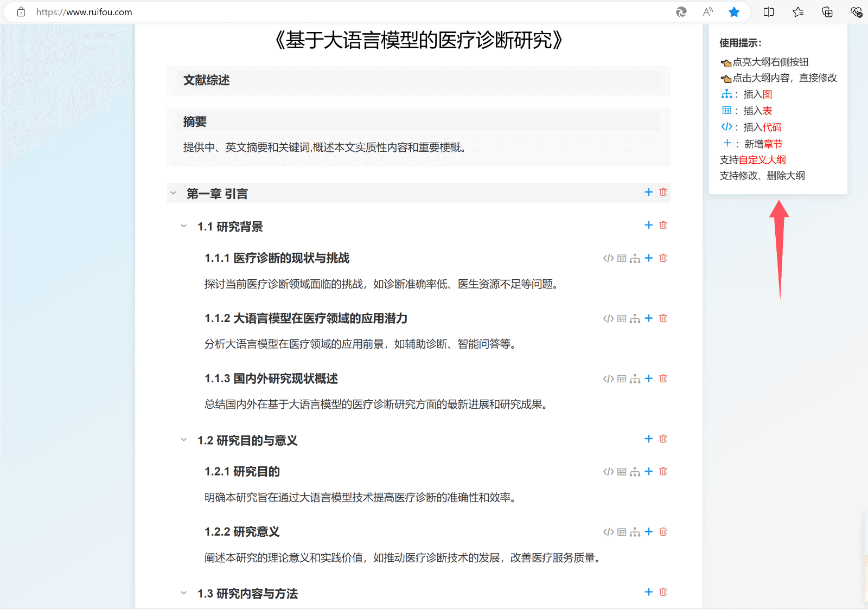Viewport: 868px width, 610px height.
Task: Edit description under 1.1.1 about 诊断准确率低
Action: click(382, 284)
